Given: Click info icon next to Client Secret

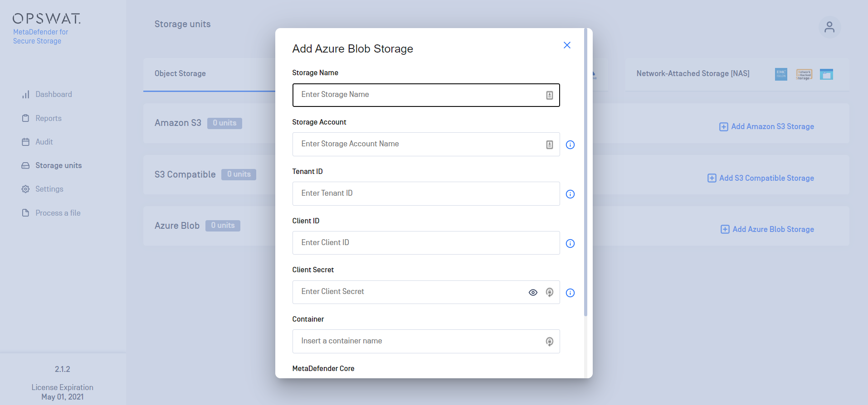Looking at the screenshot, I should (570, 293).
